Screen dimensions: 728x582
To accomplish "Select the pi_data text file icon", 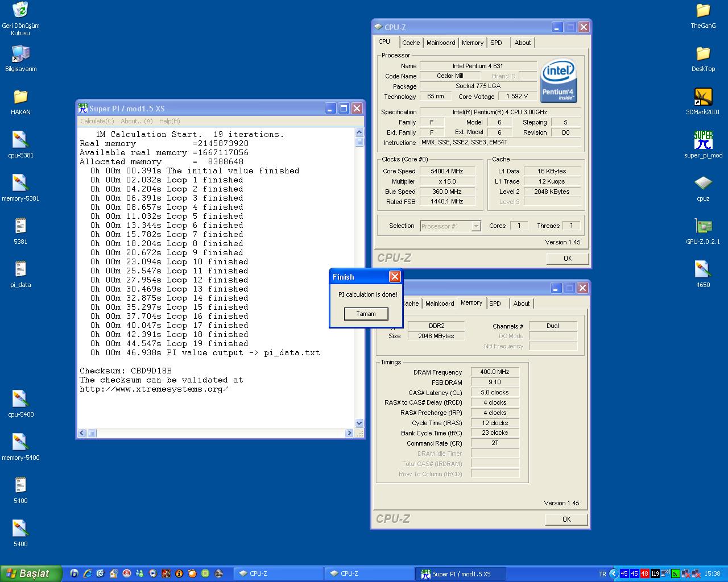I will pos(20,269).
